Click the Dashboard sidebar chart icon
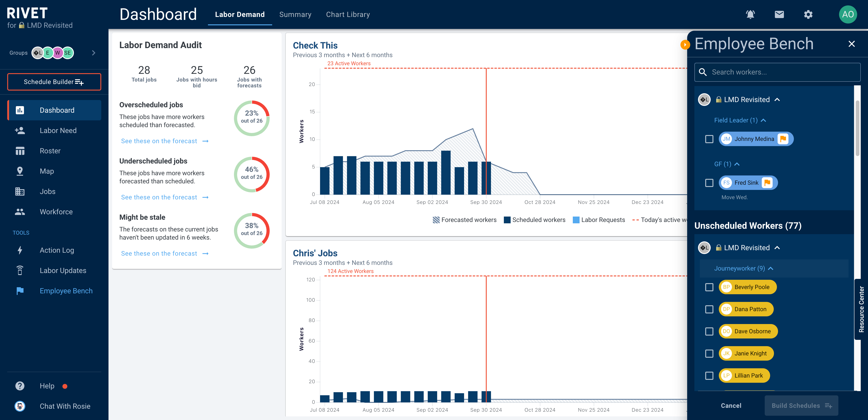The width and height of the screenshot is (868, 420). [x=20, y=110]
